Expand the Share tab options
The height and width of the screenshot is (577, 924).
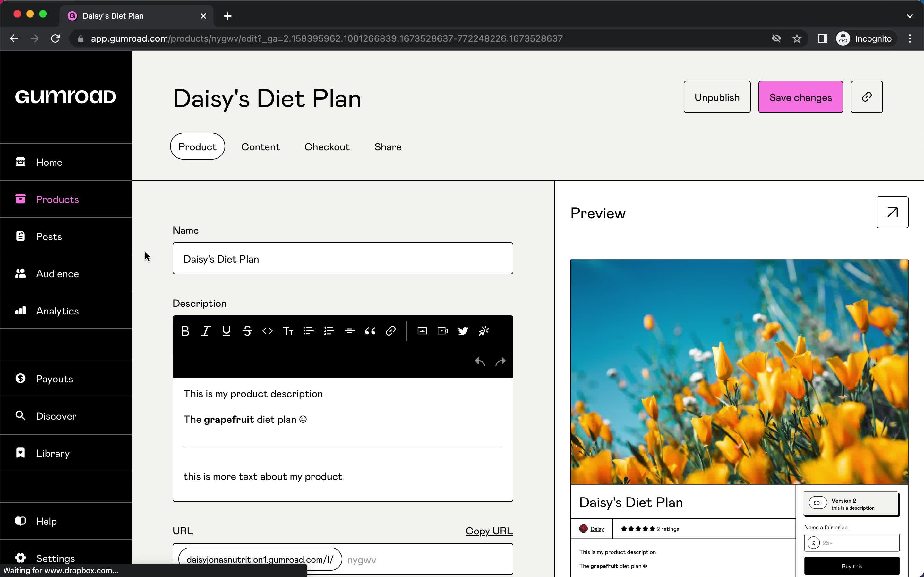[x=388, y=146]
